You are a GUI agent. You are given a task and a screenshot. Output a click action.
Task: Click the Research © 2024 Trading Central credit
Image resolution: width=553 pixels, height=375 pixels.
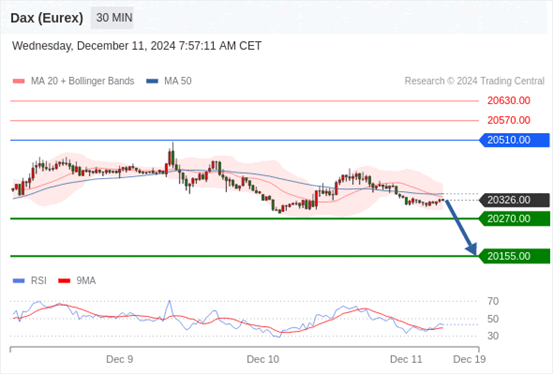click(474, 81)
